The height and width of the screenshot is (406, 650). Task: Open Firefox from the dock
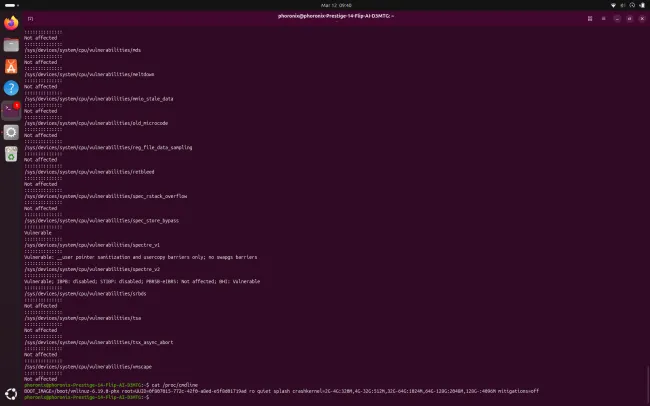pyautogui.click(x=11, y=23)
